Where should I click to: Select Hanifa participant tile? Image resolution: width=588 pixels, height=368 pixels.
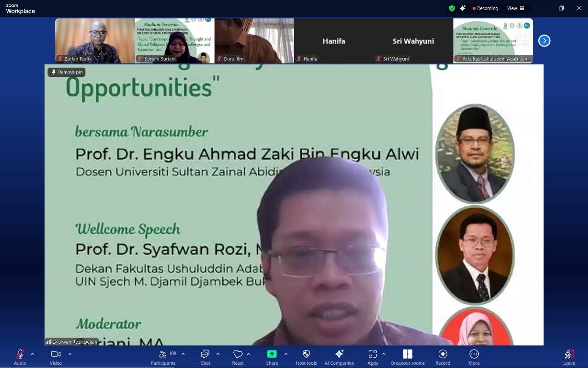pyautogui.click(x=334, y=41)
